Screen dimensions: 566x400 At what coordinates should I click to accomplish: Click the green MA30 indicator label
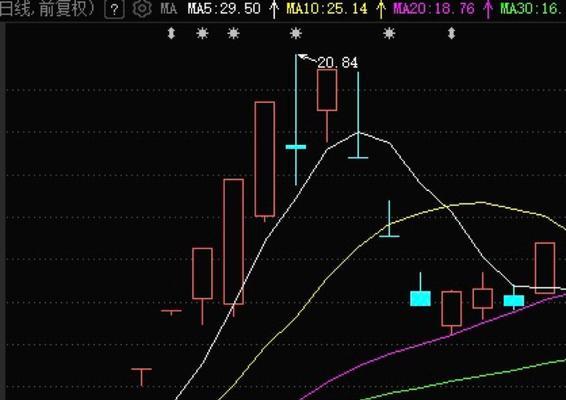point(533,9)
